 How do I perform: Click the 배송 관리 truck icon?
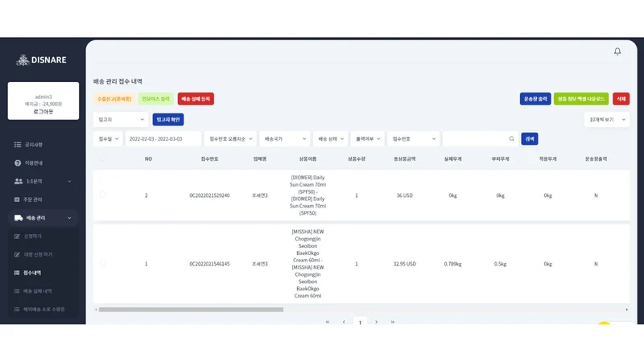pos(19,218)
